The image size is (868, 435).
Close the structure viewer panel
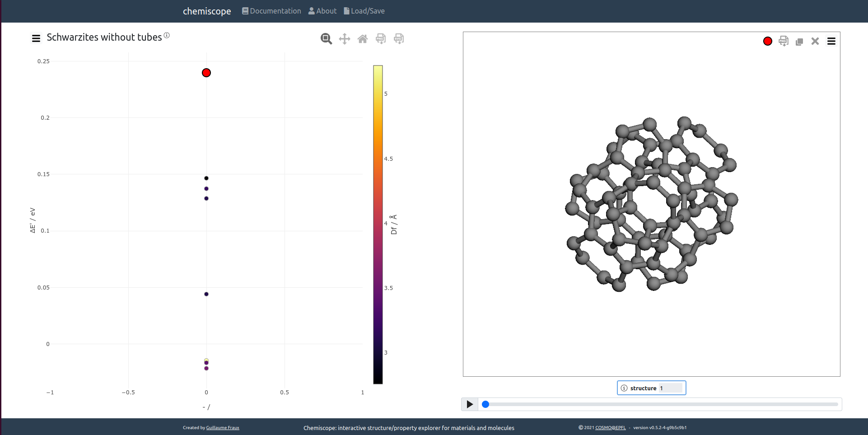click(x=815, y=41)
